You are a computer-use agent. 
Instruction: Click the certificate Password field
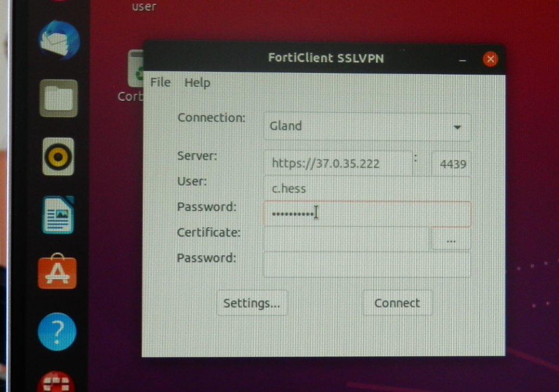(x=367, y=264)
